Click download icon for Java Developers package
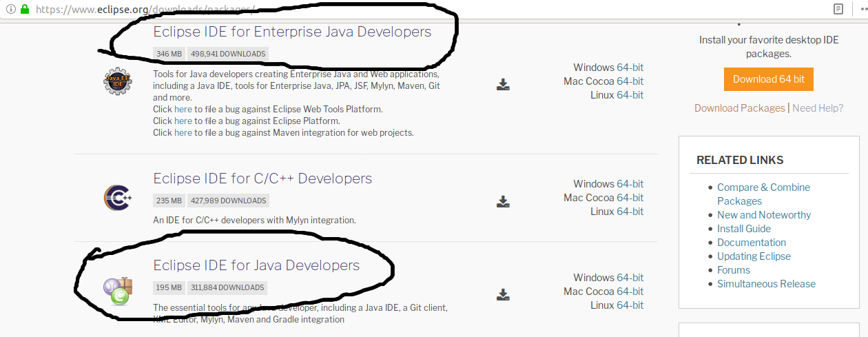The width and height of the screenshot is (868, 337). tap(503, 295)
